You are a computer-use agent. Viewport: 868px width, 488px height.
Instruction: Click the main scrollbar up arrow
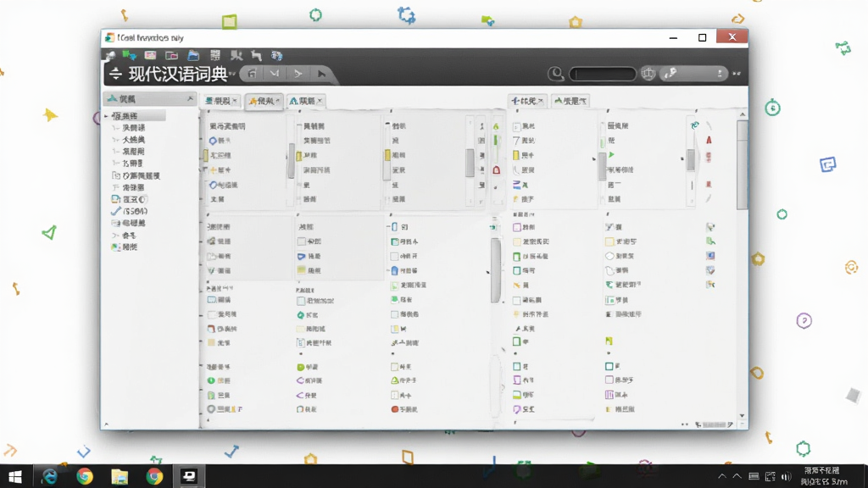[743, 114]
